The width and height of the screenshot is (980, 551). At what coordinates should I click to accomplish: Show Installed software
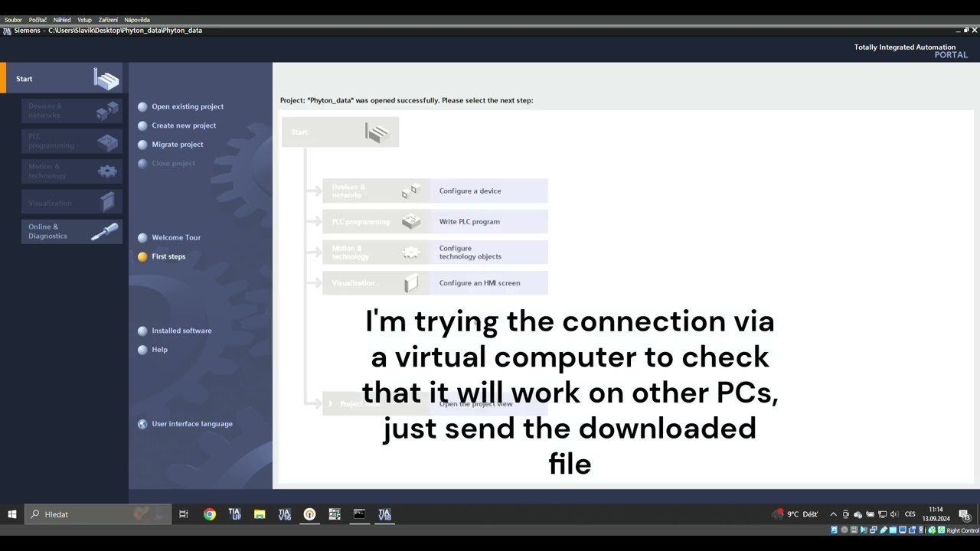pyautogui.click(x=181, y=331)
